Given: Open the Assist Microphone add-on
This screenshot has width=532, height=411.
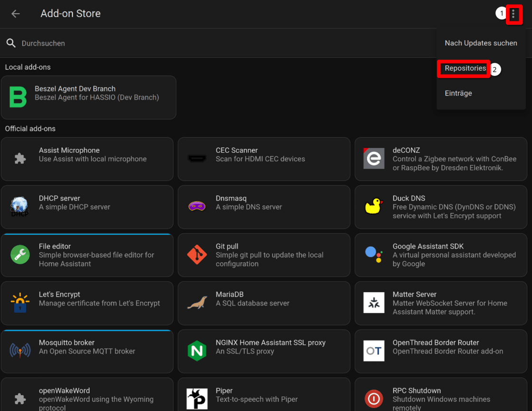Looking at the screenshot, I should (87, 159).
